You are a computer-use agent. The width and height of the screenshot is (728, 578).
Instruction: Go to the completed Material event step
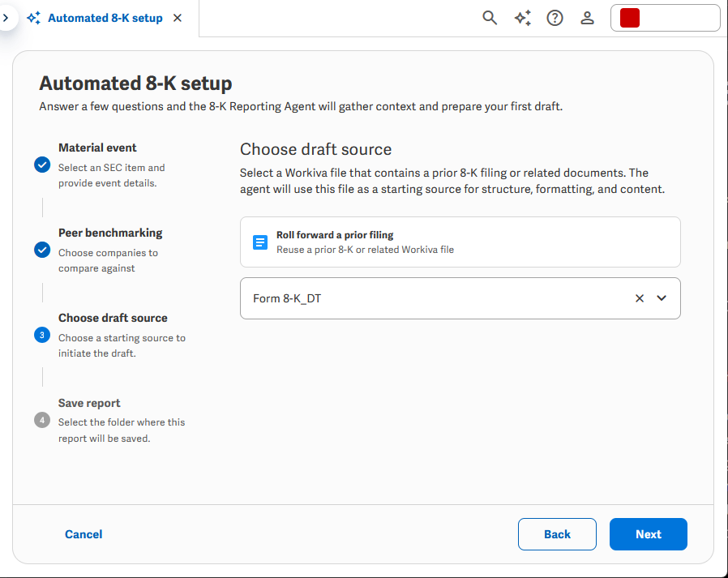42,165
